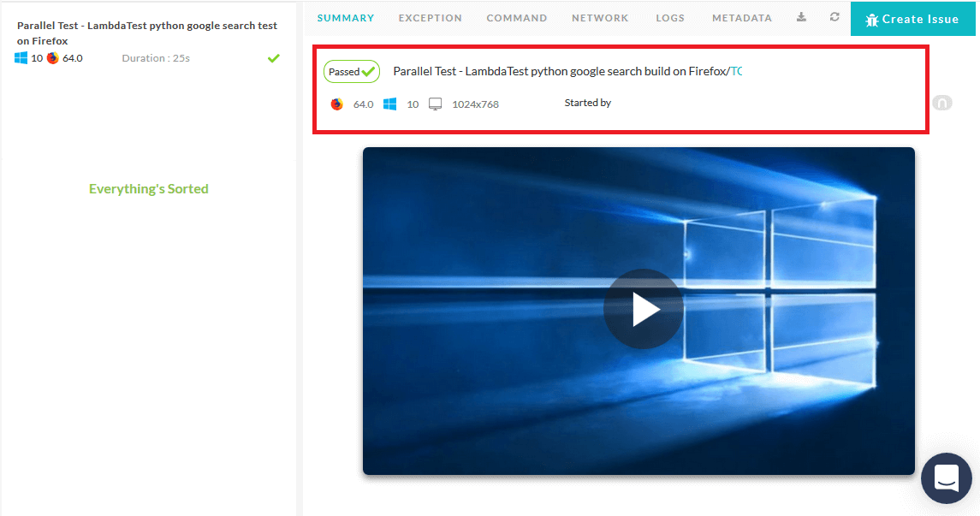
Task: Download the test session report
Action: [800, 17]
